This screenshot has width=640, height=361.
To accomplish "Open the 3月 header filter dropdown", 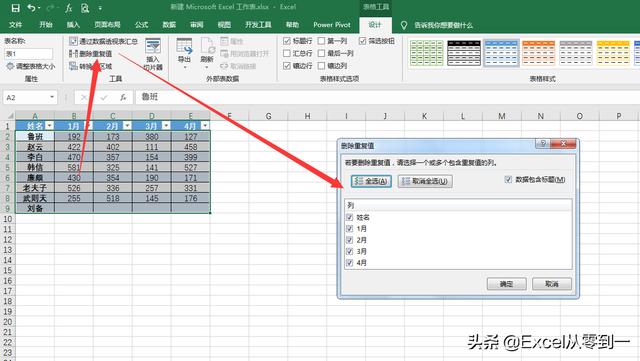I will point(166,125).
